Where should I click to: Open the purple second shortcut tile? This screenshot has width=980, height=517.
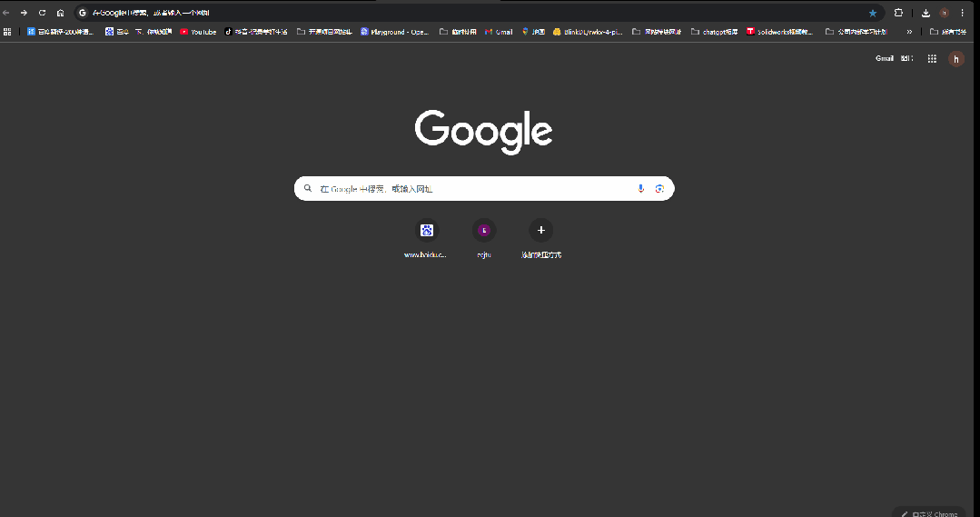(x=484, y=238)
